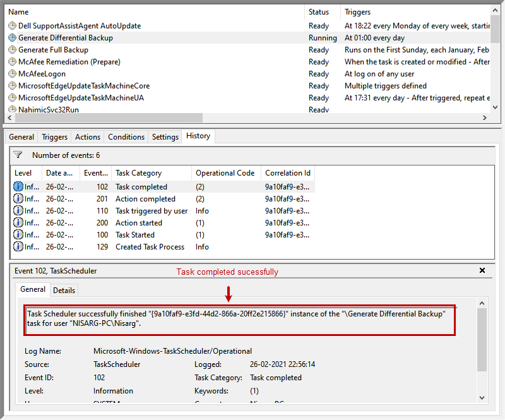Click the clock icon beside Dell SupportAssistAgent AutoUpdate
This screenshot has height=420, width=505.
point(12,25)
